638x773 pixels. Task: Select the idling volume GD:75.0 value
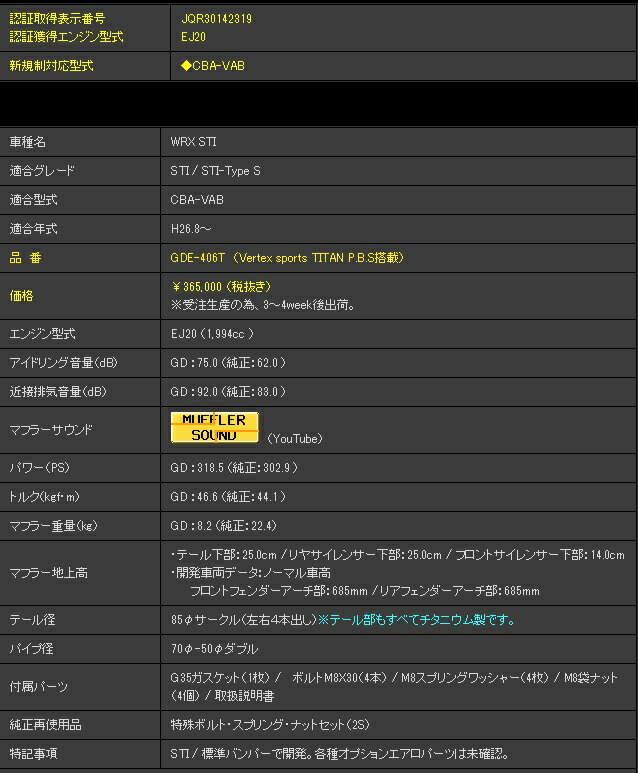point(228,363)
